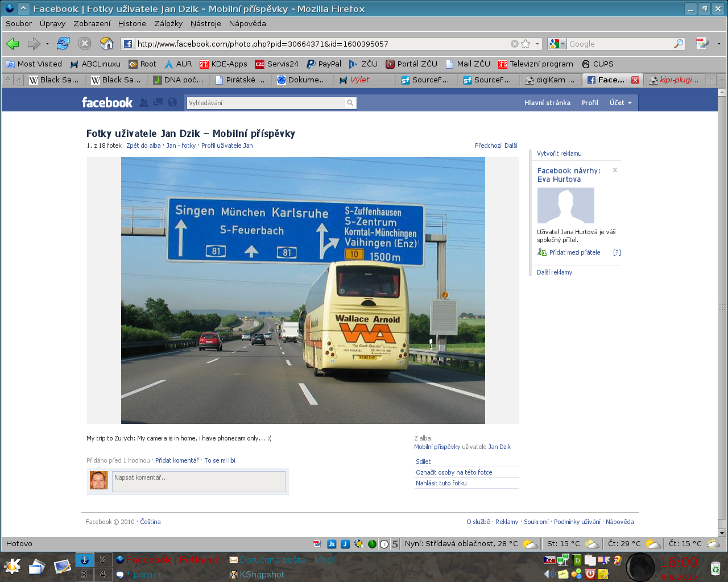
Task: Switch to the digiKam tab
Action: coord(551,80)
